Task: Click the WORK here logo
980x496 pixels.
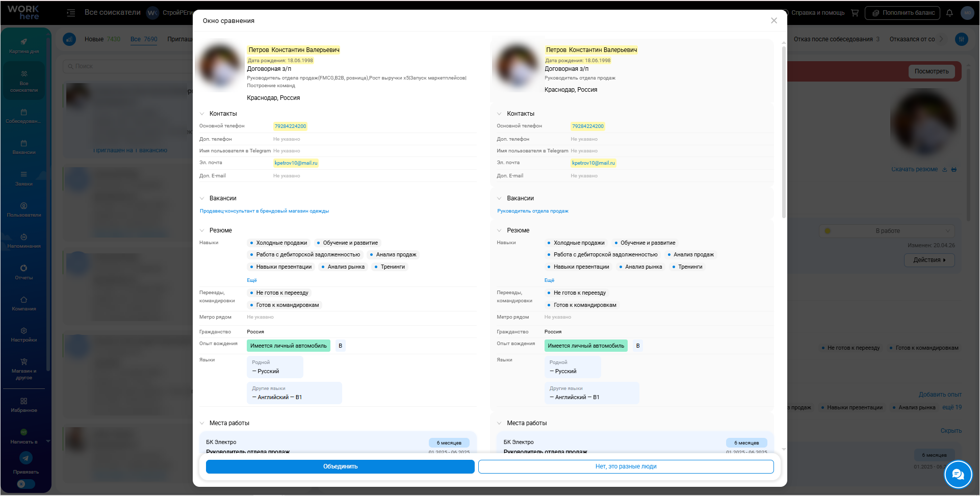Action: click(23, 12)
